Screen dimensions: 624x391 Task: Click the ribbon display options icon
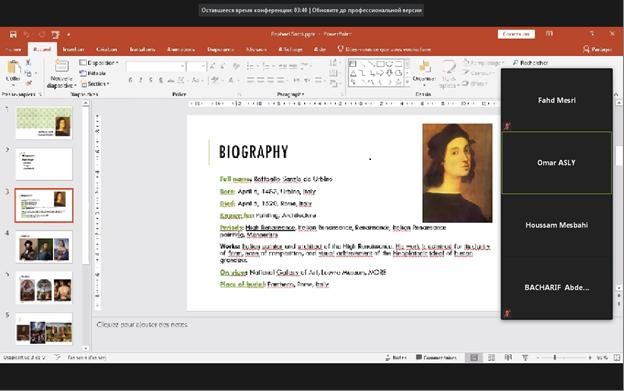[x=550, y=34]
